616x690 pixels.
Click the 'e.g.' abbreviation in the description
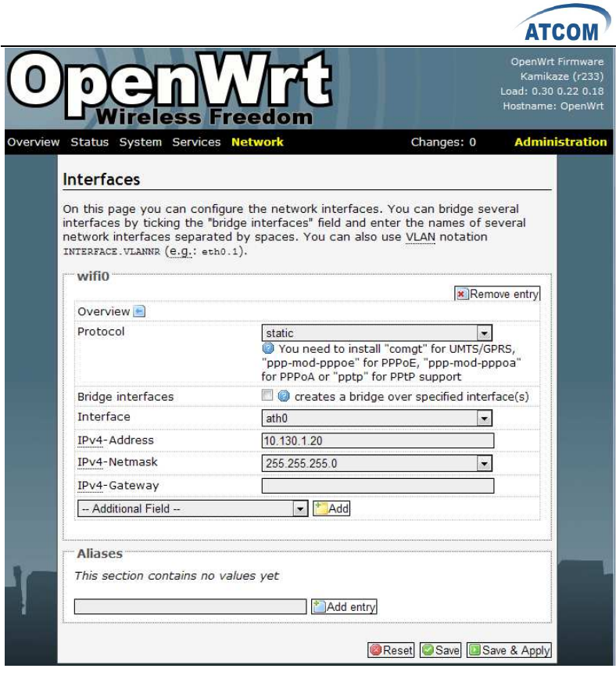[x=181, y=251]
